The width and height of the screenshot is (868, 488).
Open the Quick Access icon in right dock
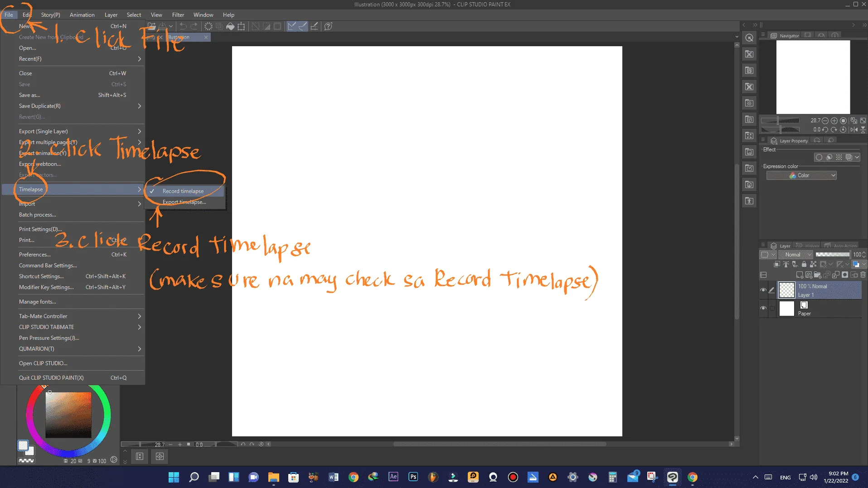click(749, 38)
